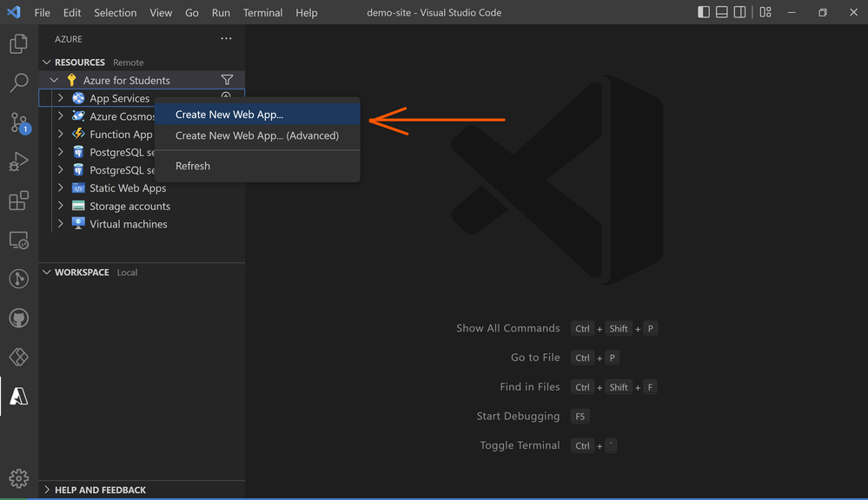Viewport: 868px width, 500px height.
Task: Open the Azure panel more actions ellipsis
Action: 226,39
